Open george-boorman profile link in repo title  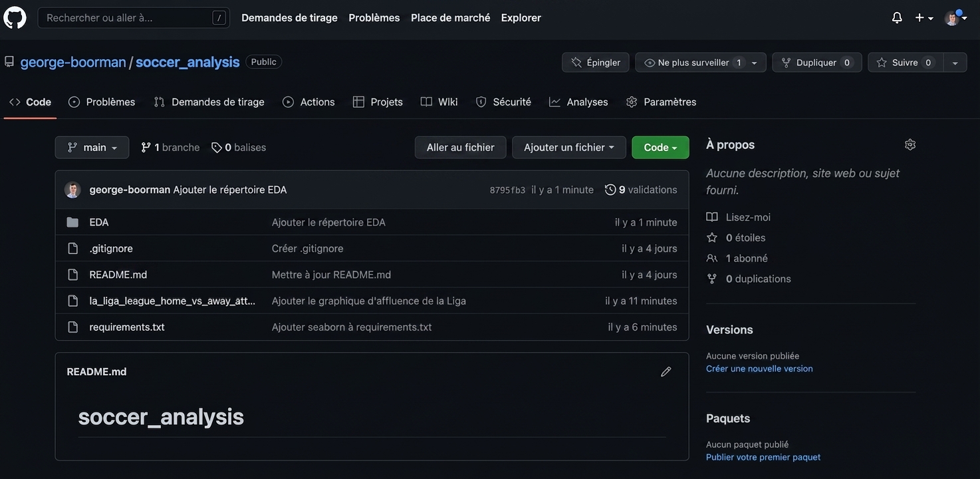(73, 62)
